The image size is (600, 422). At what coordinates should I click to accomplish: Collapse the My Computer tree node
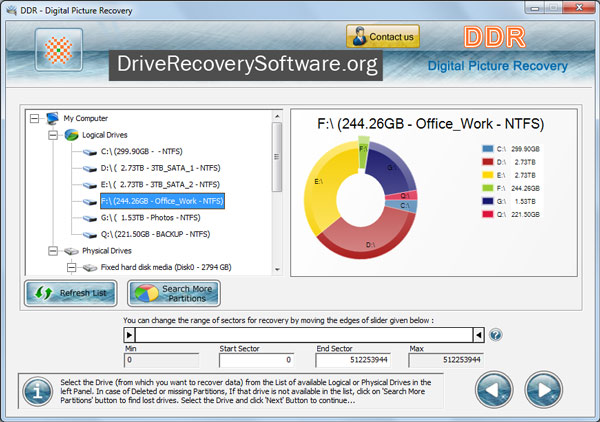34,119
